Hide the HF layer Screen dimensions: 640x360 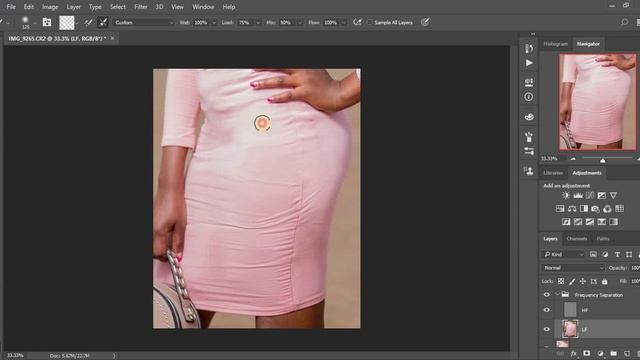pos(547,310)
